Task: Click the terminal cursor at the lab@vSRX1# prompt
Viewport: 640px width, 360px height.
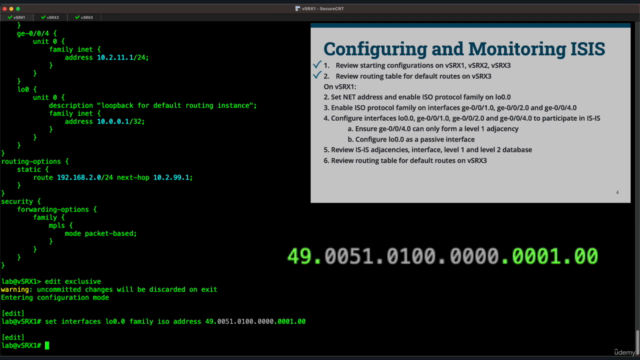Action: 47,345
